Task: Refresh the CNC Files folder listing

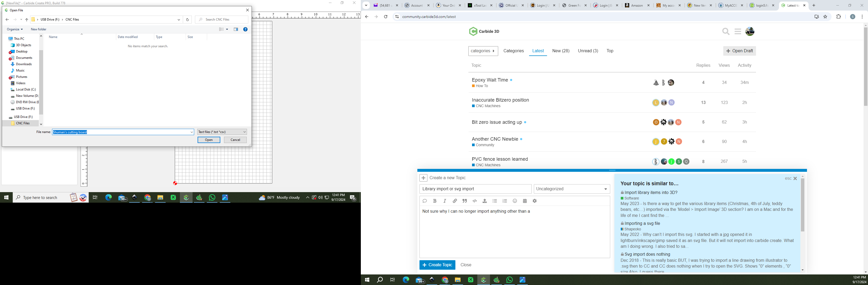Action: point(188,20)
